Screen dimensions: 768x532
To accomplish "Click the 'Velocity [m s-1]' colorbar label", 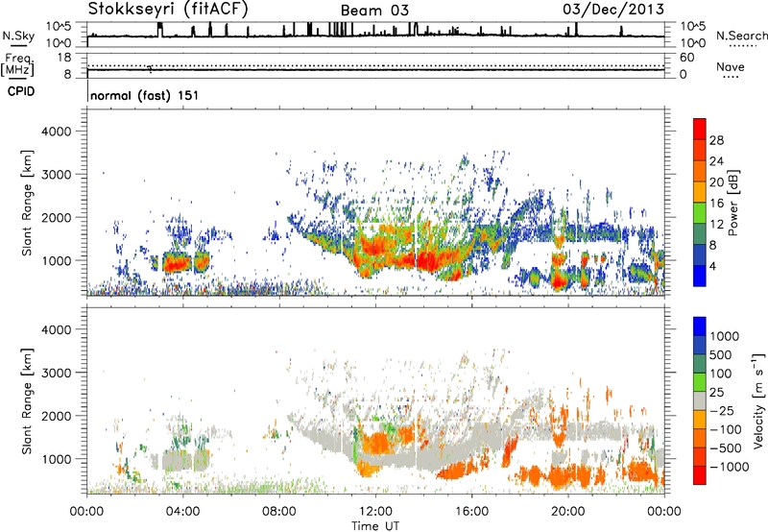I will [758, 400].
